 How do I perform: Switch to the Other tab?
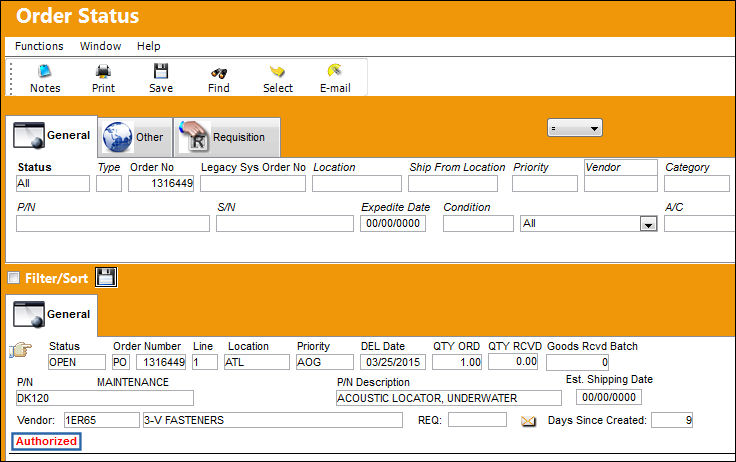pos(135,137)
